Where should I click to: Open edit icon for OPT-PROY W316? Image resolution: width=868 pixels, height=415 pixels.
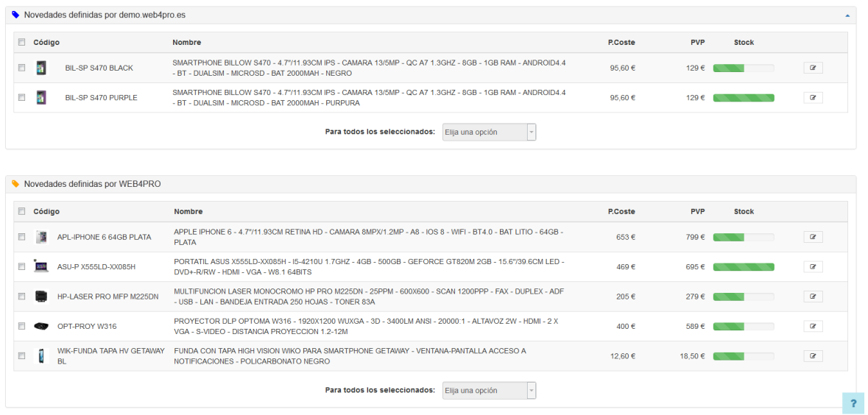(x=814, y=326)
